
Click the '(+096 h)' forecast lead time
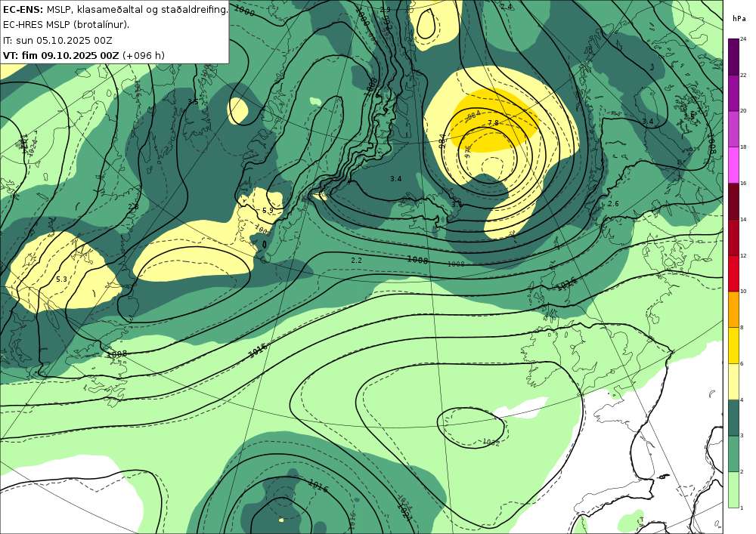[x=144, y=55]
